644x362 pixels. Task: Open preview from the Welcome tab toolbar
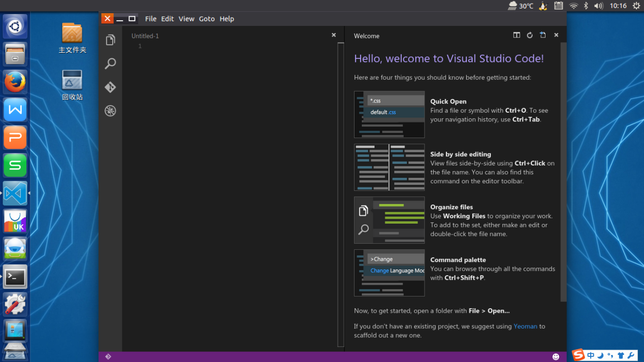(x=542, y=35)
